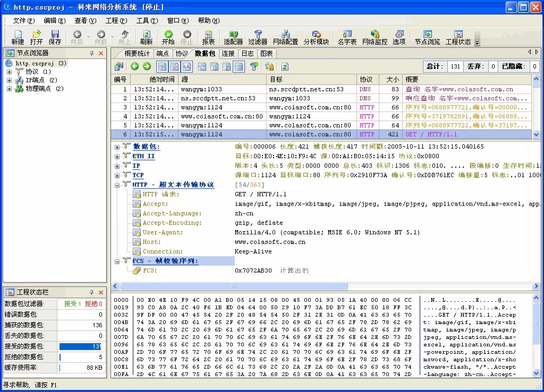Click the 接受的数据包 progress bar
544x392 pixels.
coord(80,346)
